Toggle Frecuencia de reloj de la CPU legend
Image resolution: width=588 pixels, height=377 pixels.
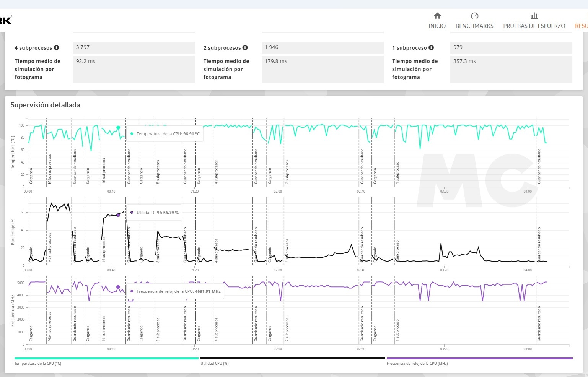pyautogui.click(x=480, y=359)
